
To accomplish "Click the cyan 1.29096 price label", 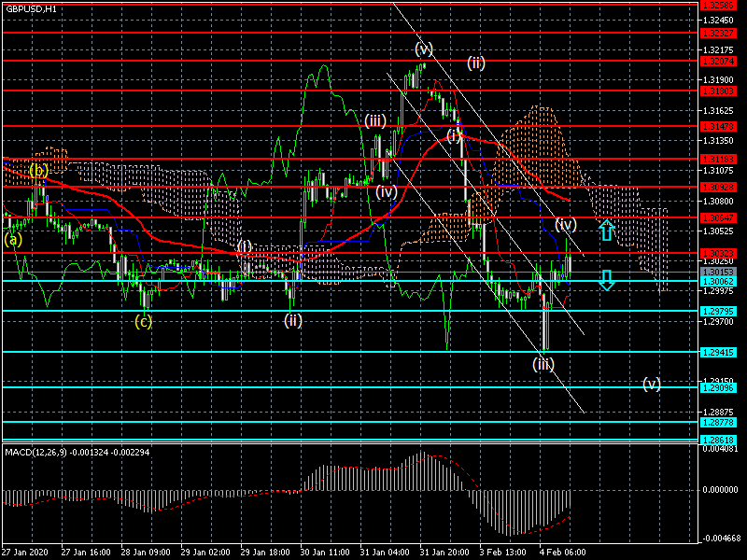I will coord(718,388).
